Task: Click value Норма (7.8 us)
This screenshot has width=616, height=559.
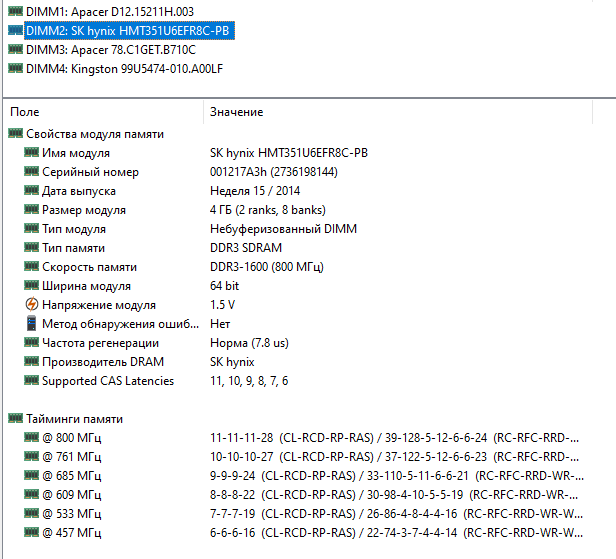Action: click(x=249, y=343)
